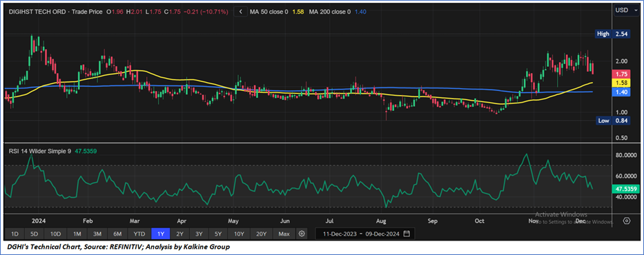Open chart settings icon at bottom right
The image size is (644, 255).
point(626,221)
